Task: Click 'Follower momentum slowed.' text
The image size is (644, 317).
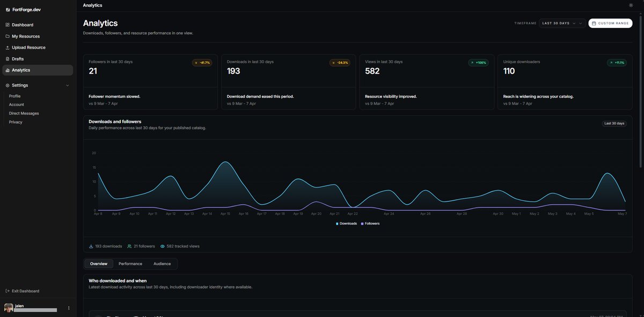Action: point(114,97)
